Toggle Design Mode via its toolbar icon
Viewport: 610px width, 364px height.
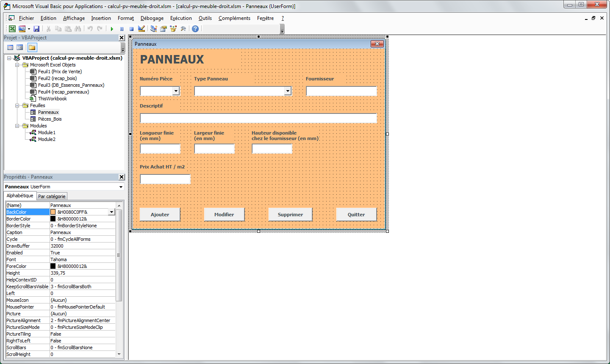[141, 29]
